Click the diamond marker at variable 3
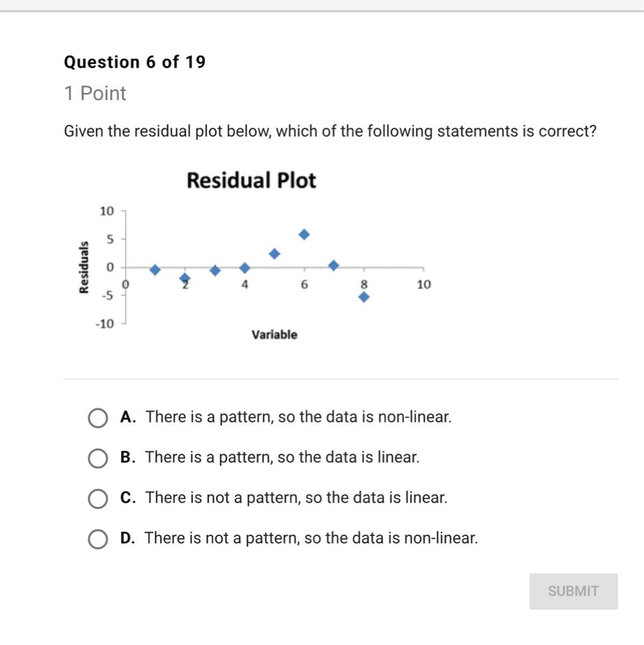644x645 pixels. [x=215, y=270]
